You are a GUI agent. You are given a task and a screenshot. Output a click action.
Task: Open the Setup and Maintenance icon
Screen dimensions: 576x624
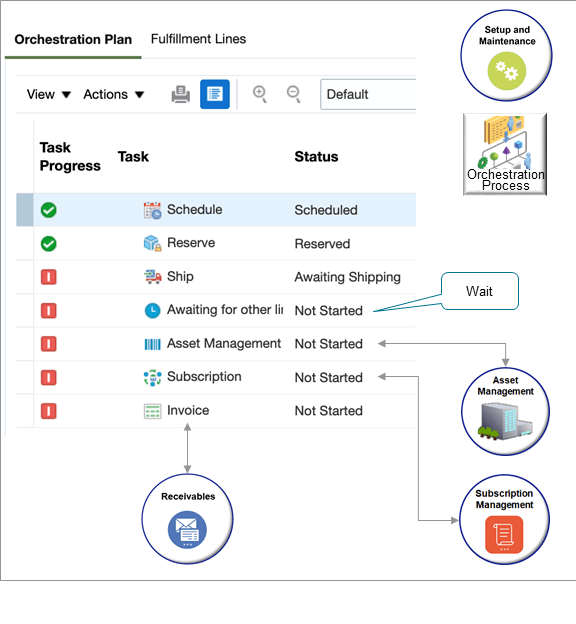coord(506,55)
